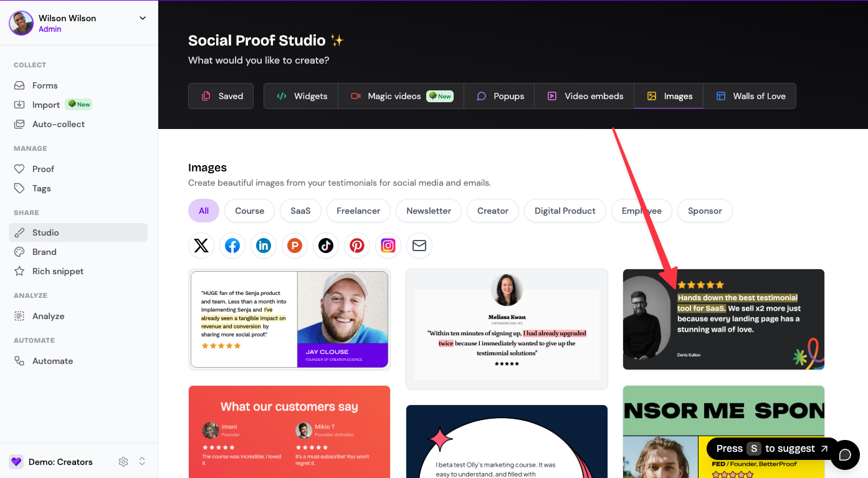
Task: Filter images by X (Twitter) icon
Action: [x=201, y=246]
